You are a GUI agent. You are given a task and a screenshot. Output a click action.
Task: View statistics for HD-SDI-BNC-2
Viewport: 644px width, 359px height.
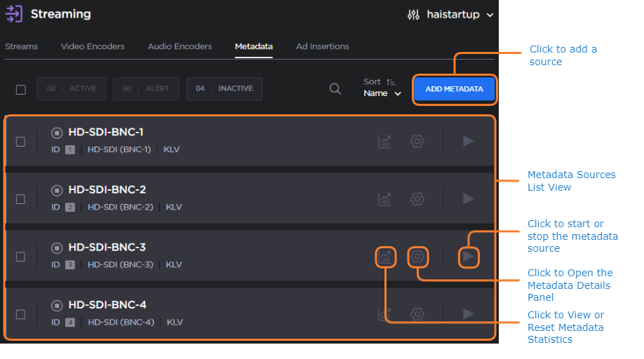click(384, 199)
